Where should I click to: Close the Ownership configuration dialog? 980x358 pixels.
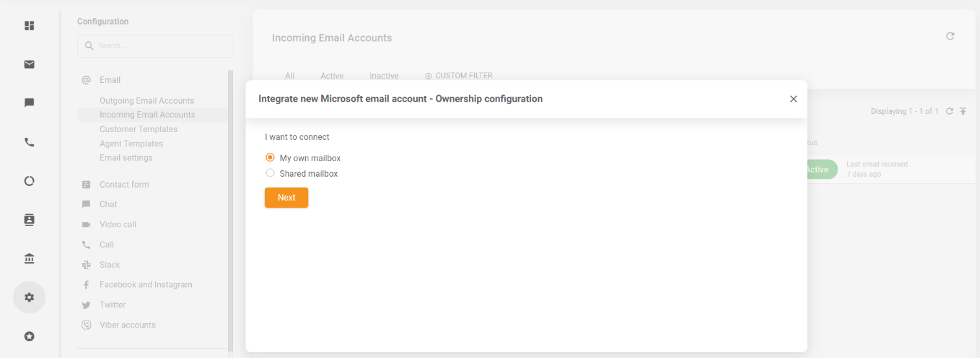(x=793, y=99)
